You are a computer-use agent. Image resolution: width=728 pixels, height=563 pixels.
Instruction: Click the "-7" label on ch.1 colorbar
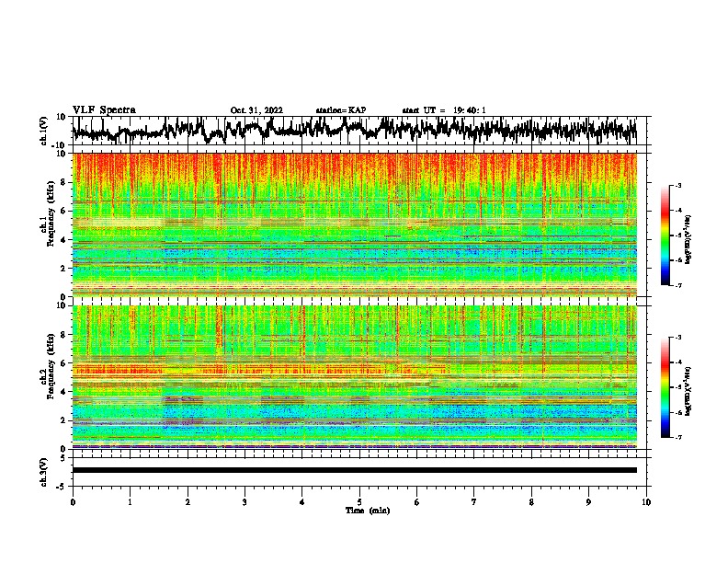click(677, 285)
